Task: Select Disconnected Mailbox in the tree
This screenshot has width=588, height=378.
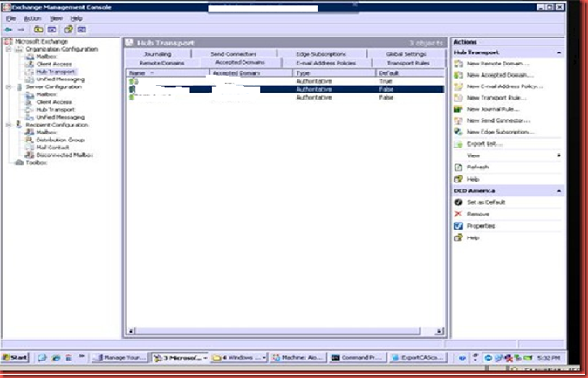Action: coord(65,155)
